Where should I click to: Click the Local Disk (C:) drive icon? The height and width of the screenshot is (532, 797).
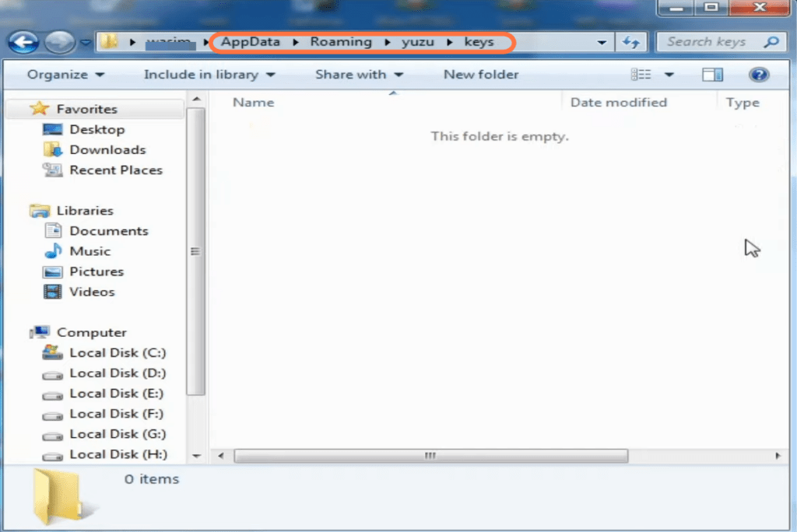(52, 352)
